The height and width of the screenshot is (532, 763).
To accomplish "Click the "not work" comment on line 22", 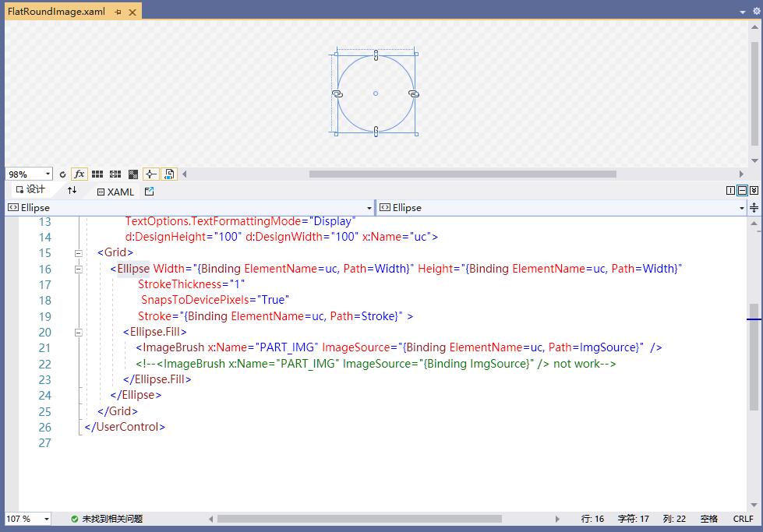I will click(577, 364).
